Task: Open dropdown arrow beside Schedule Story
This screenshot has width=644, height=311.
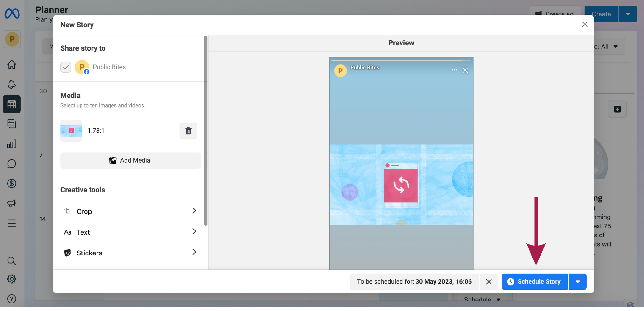Action: point(578,282)
